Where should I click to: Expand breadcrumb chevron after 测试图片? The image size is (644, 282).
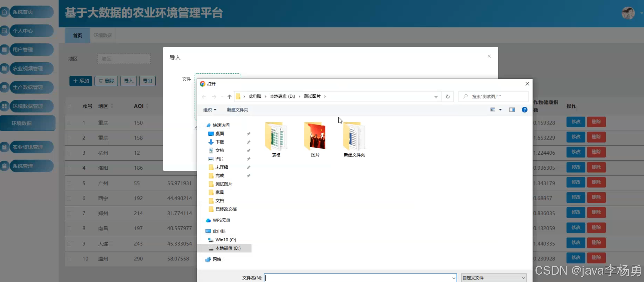pos(325,97)
